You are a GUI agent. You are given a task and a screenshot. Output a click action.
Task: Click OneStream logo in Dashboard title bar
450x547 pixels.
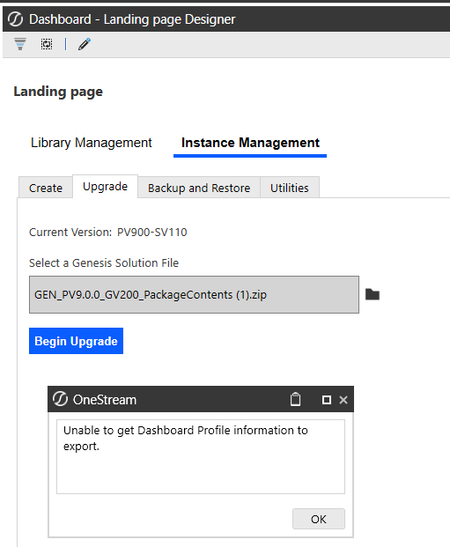click(15, 19)
